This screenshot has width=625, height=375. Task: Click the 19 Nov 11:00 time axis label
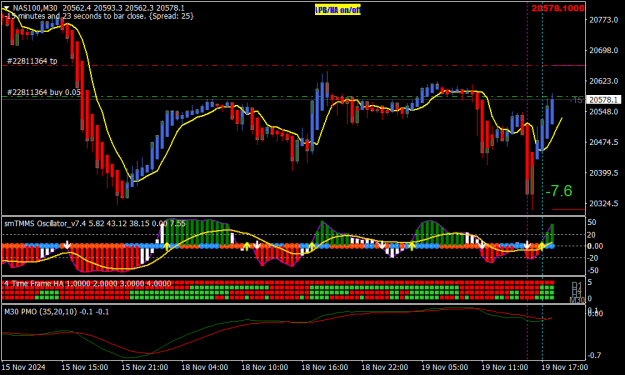pyautogui.click(x=505, y=367)
